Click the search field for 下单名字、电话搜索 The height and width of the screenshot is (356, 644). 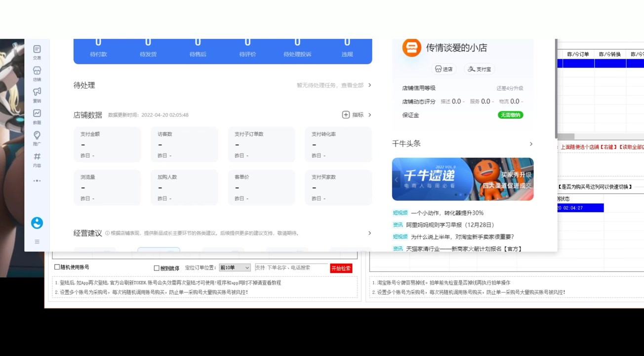point(291,267)
